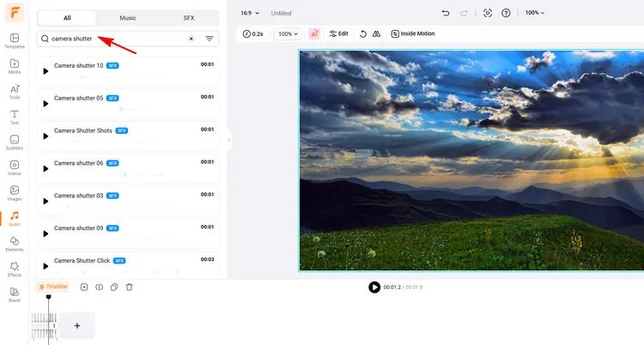
Task: Click the redo arrow
Action: 464,13
